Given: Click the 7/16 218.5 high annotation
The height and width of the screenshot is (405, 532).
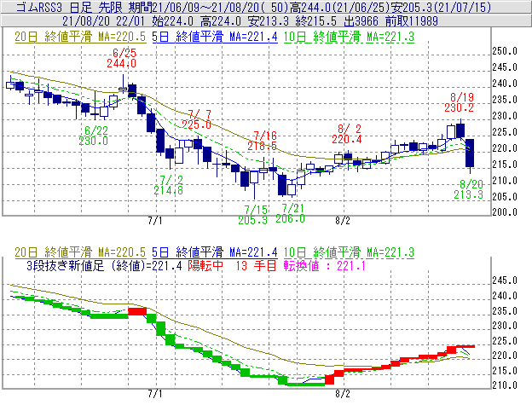Looking at the screenshot, I should click(x=263, y=141).
